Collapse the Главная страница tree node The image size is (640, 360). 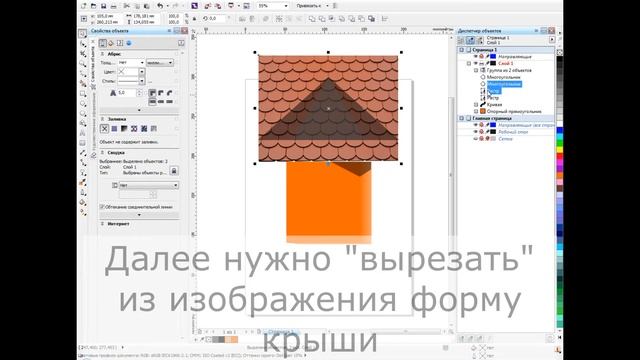(462, 118)
